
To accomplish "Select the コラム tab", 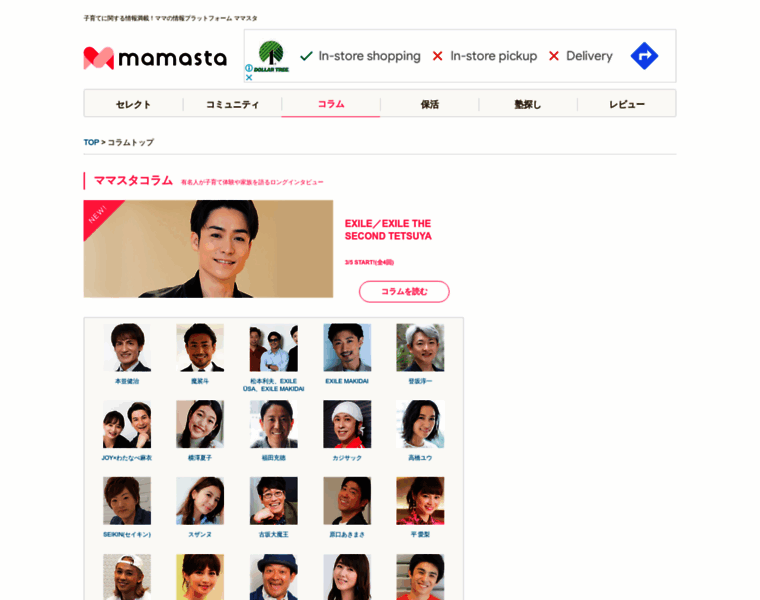I will [x=331, y=104].
